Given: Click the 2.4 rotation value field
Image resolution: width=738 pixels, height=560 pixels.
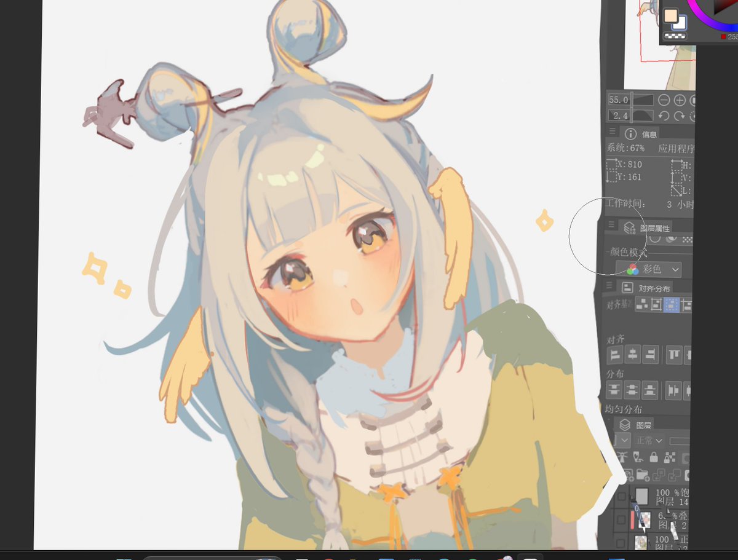Looking at the screenshot, I should (x=619, y=115).
